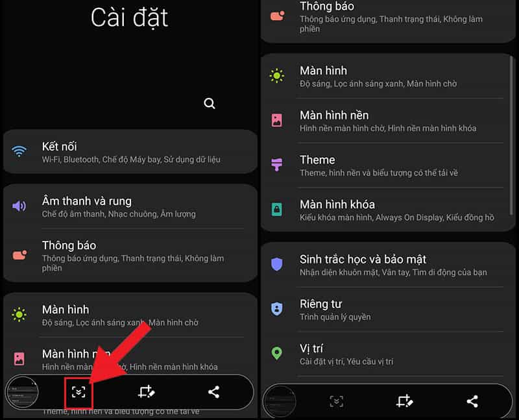Open Màn hình nền entry on right screen

tap(388, 121)
